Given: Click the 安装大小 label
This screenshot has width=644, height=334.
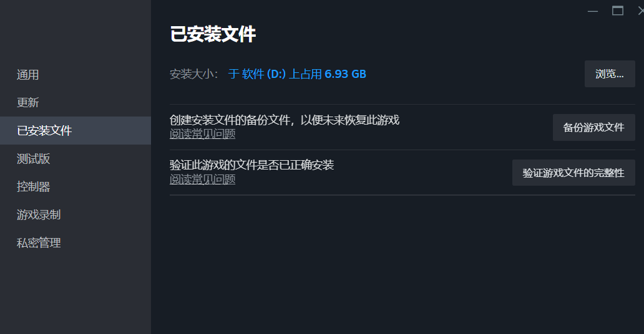Looking at the screenshot, I should [194, 74].
